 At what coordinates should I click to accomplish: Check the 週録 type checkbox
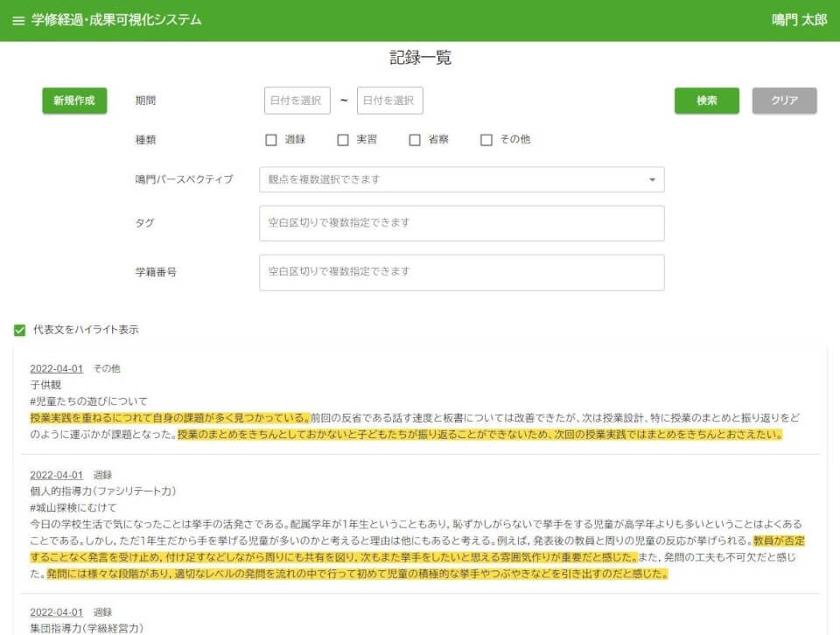270,138
